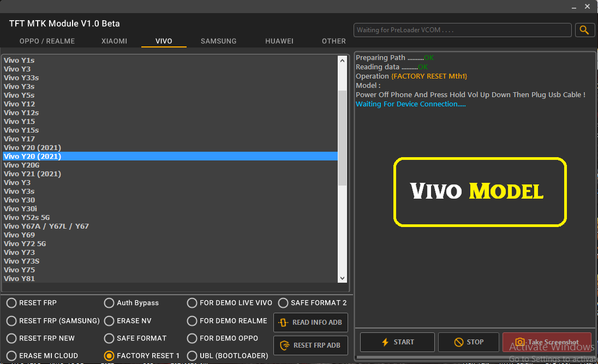Switch to the SAMSUNG tab

pyautogui.click(x=219, y=41)
